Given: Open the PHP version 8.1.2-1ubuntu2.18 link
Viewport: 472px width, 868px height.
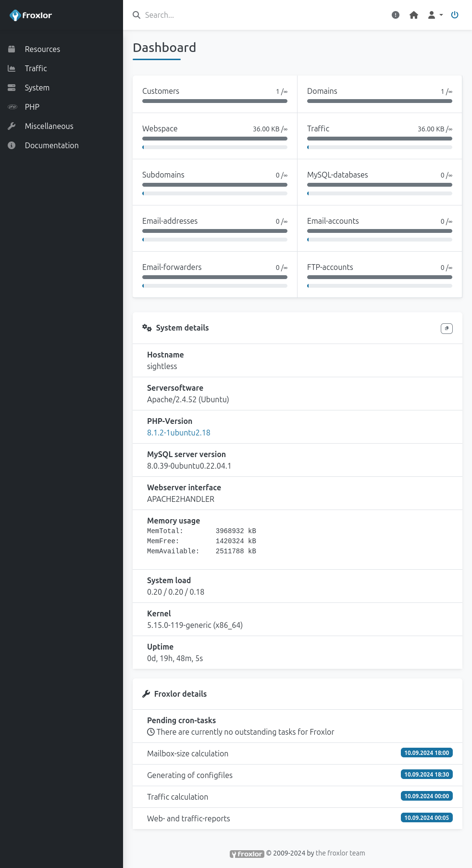Looking at the screenshot, I should click(x=178, y=433).
